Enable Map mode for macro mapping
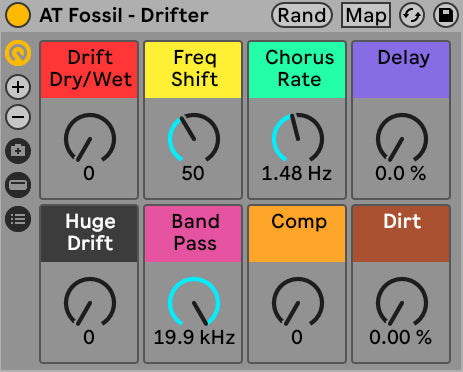 point(366,15)
